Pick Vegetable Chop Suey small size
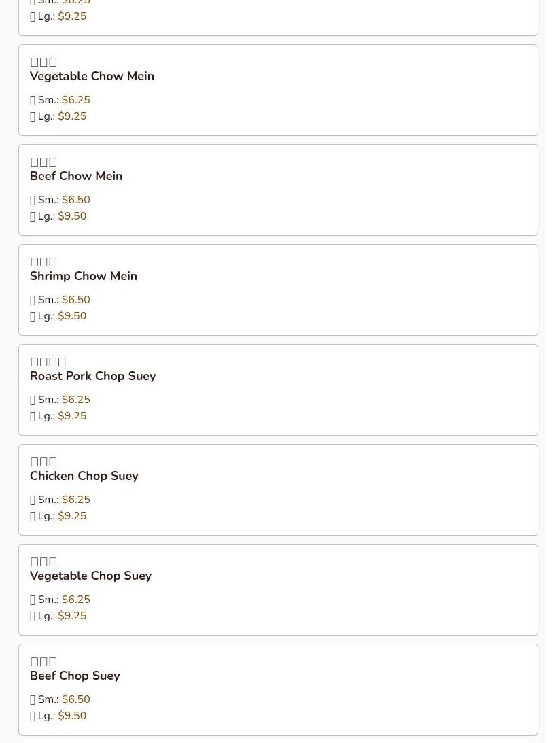560x743 pixels. point(60,600)
